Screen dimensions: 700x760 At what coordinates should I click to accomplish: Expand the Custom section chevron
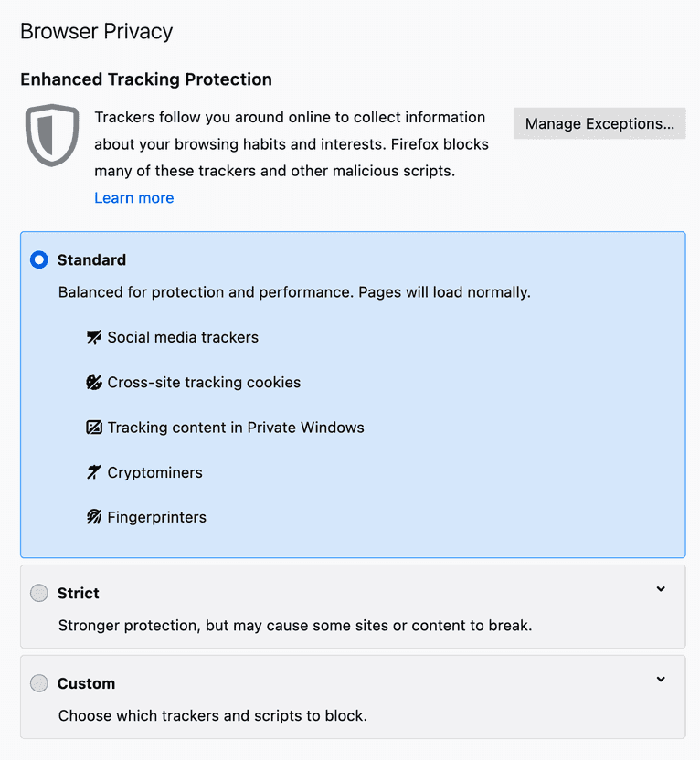[661, 680]
